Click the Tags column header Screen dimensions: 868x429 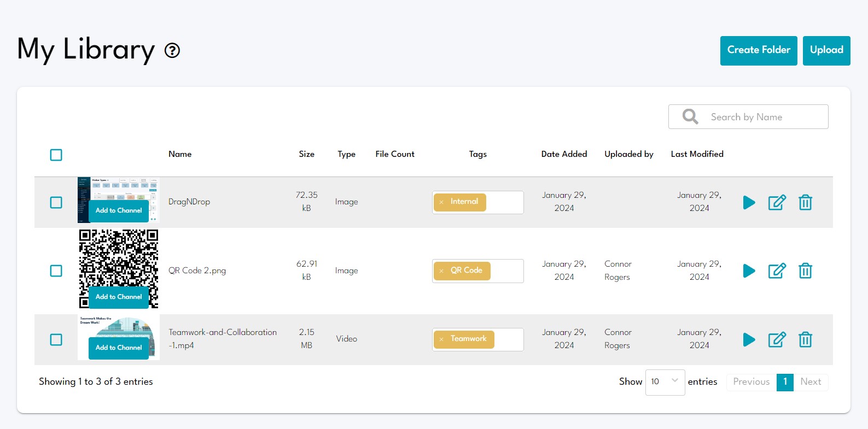(477, 154)
